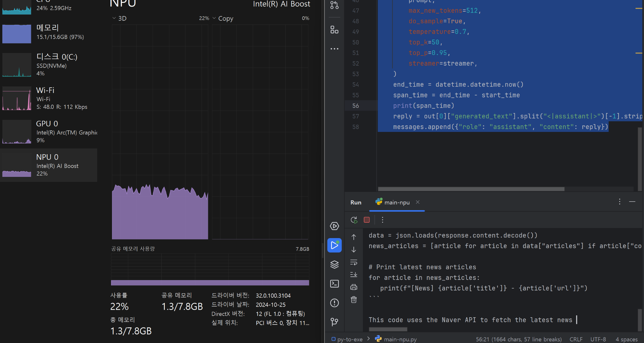Toggle scroll to end of console output

pos(354,275)
